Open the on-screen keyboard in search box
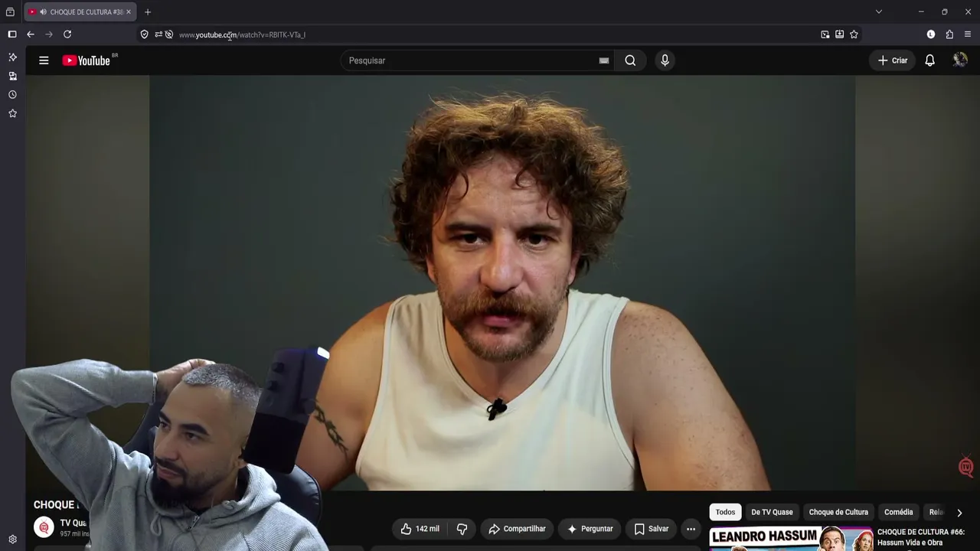This screenshot has height=551, width=980. [x=604, y=60]
